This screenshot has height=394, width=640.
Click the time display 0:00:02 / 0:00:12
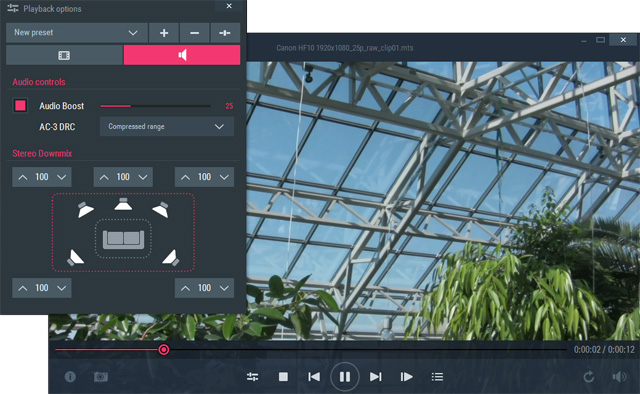coord(604,349)
